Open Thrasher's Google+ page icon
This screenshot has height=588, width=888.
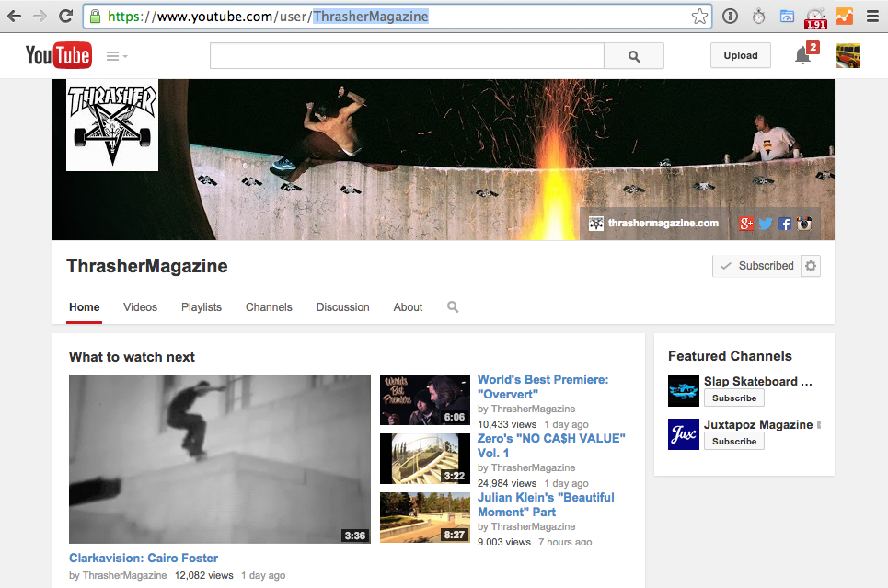click(x=746, y=224)
